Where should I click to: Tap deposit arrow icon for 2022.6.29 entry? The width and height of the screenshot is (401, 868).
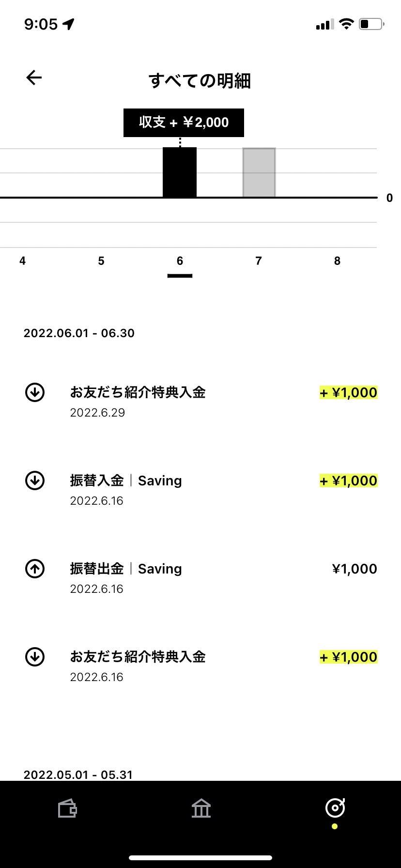point(35,392)
